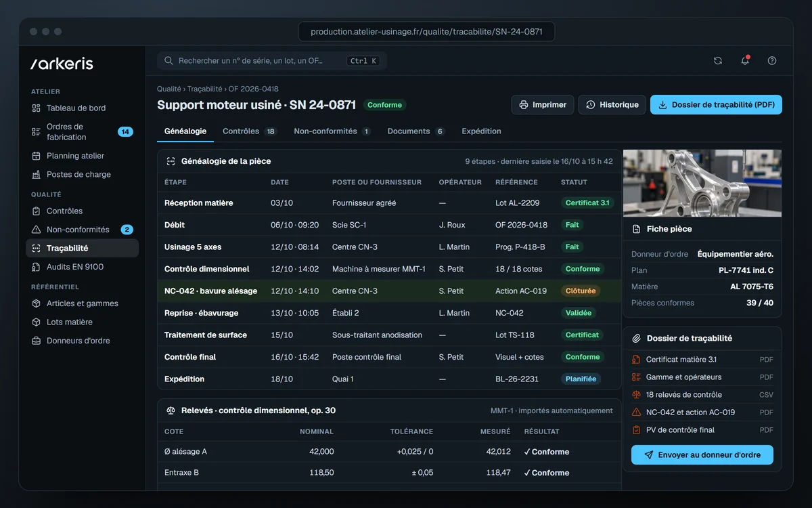812x508 pixels.
Task: Download the Dossier de traçabilité (PDF)
Action: coord(716,105)
